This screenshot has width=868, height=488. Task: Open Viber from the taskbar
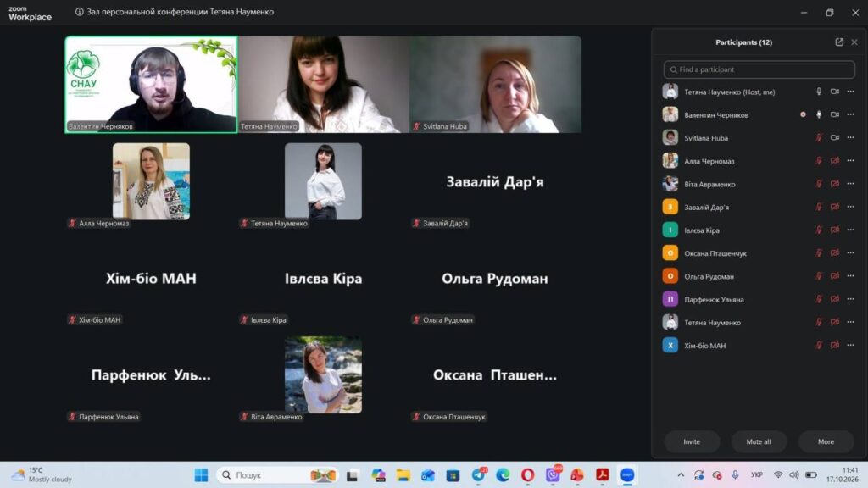coord(553,474)
